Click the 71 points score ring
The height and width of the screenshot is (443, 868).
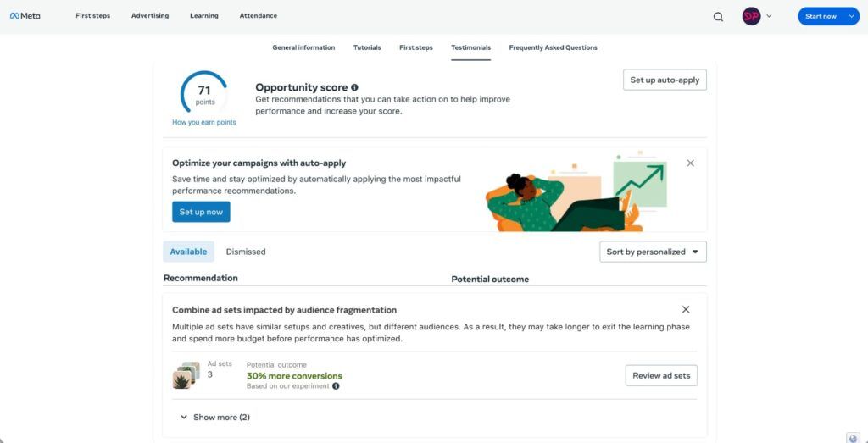coord(204,93)
